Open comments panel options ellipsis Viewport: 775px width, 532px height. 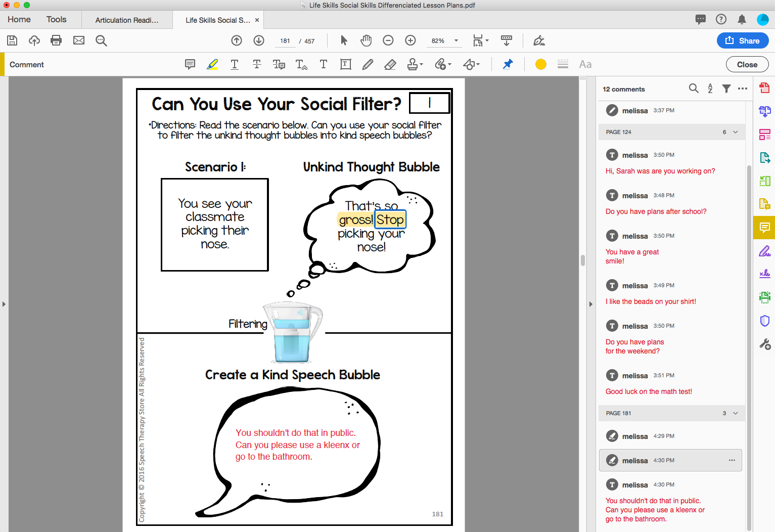[x=743, y=88]
